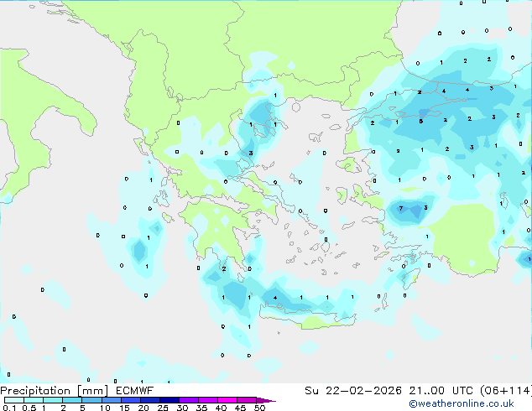Click the 5–10 mm legend color swatch

coord(91,400)
